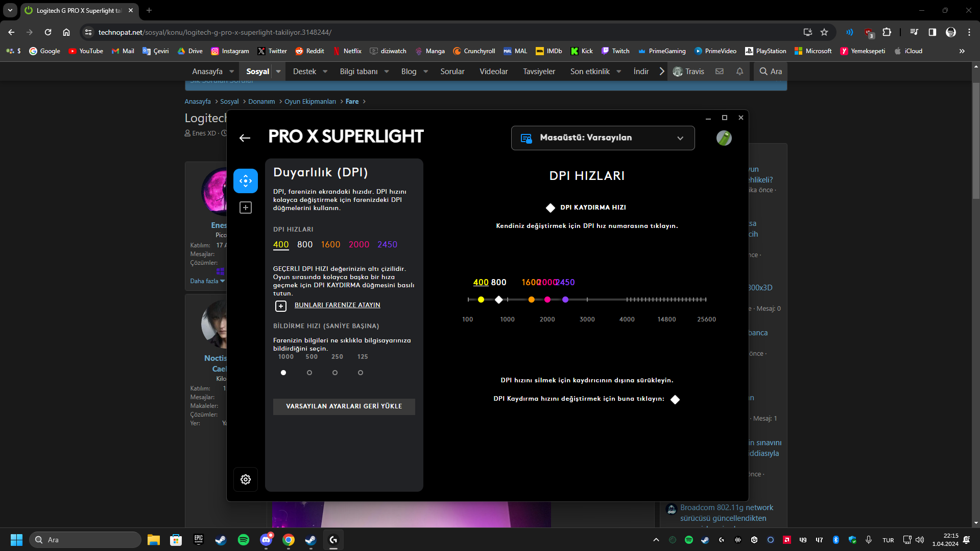Open File Explorer from taskbar
980x551 pixels.
click(154, 540)
